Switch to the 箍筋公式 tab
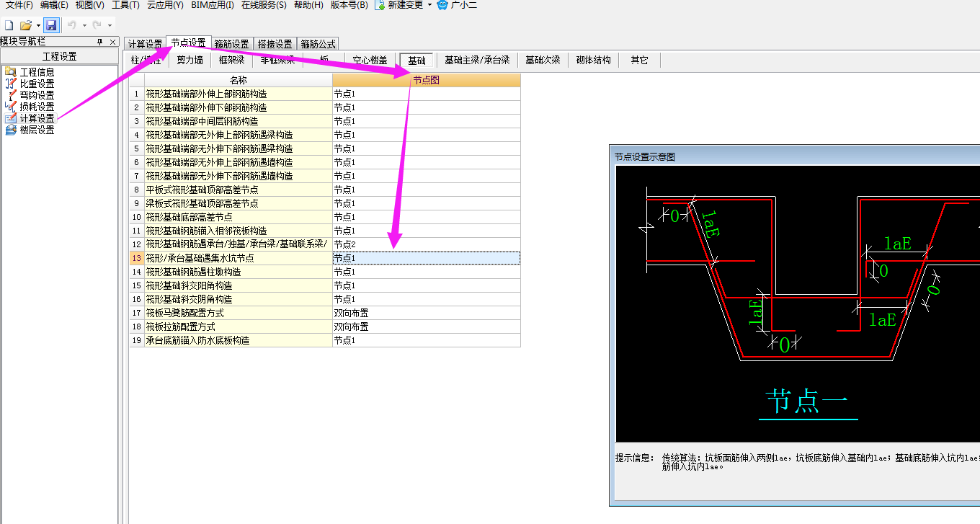The height and width of the screenshot is (524, 980). (318, 44)
